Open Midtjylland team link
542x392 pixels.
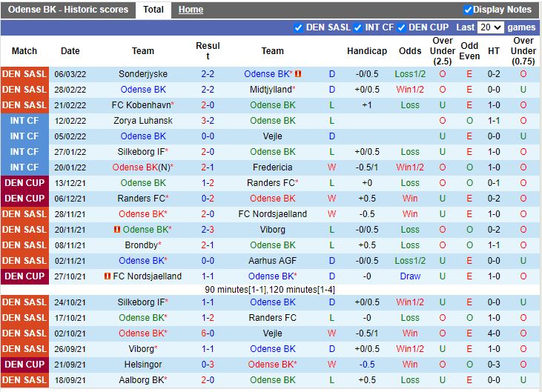tap(272, 90)
